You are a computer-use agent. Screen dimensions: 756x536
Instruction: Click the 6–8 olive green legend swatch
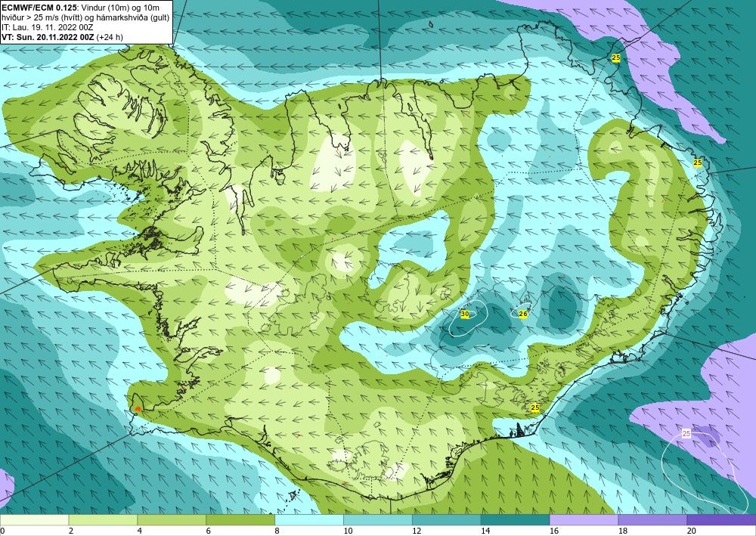[x=240, y=519]
